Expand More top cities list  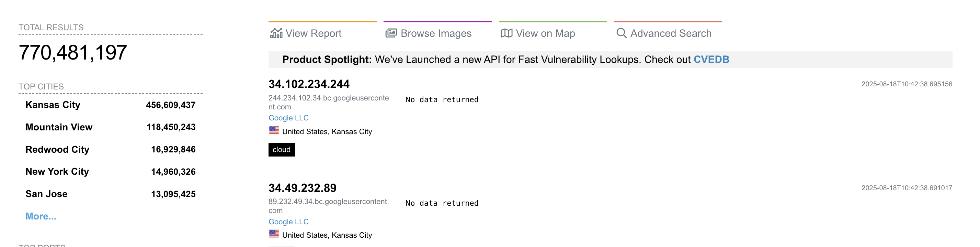(41, 216)
